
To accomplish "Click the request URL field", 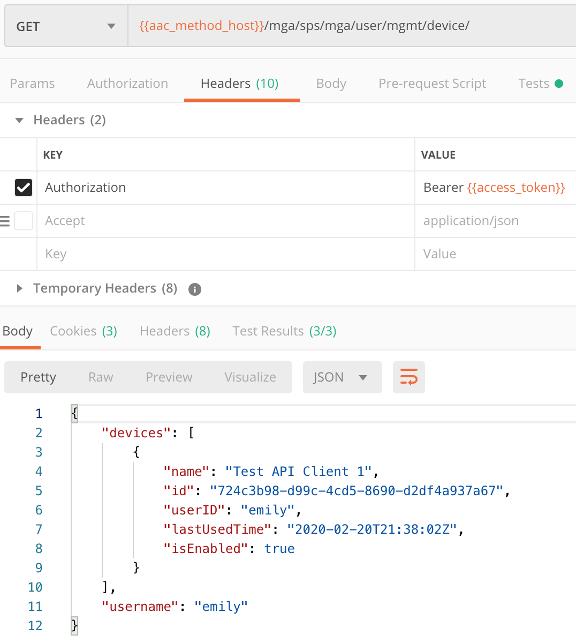I will click(x=352, y=26).
